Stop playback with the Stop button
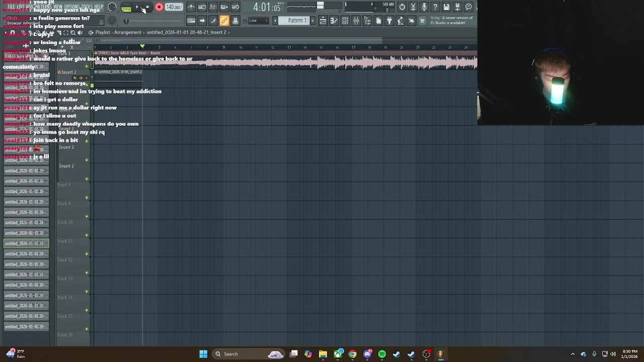 147,7
